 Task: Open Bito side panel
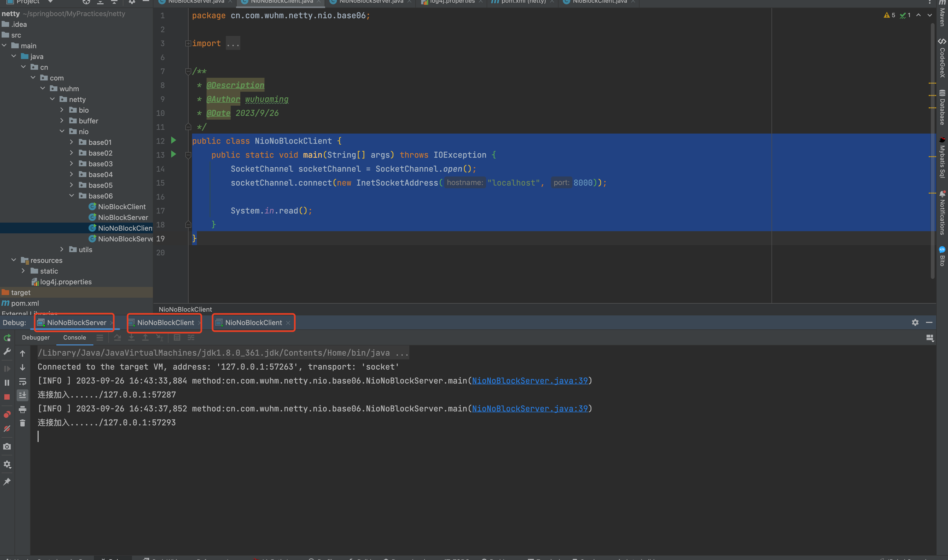coord(942,256)
